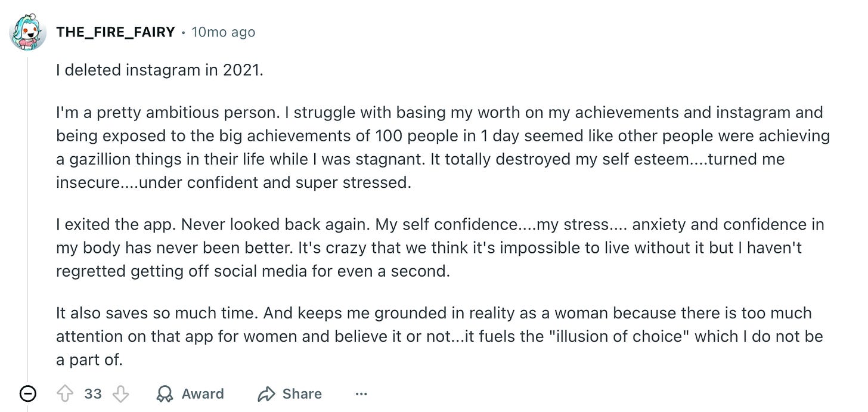The image size is (868, 412).
Task: Open the three-dot more options menu
Action: (x=361, y=394)
